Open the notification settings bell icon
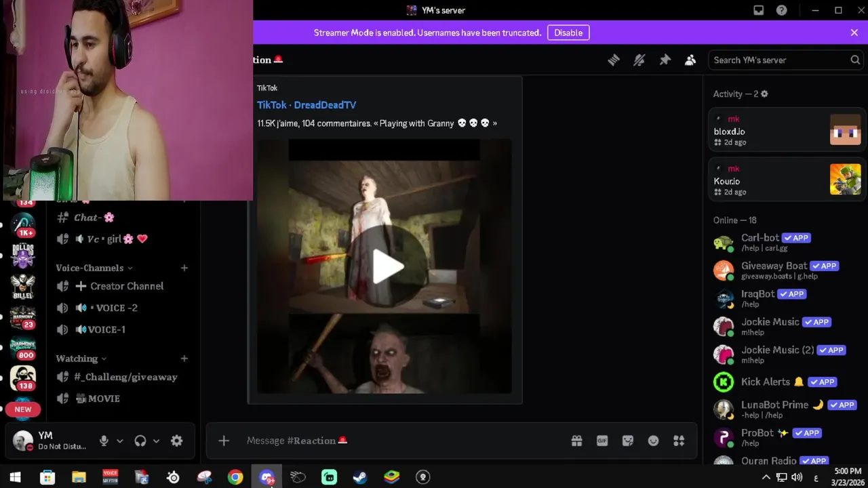This screenshot has height=488, width=868. (639, 60)
